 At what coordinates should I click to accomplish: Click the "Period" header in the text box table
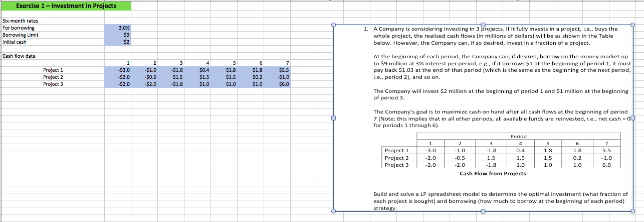click(518, 136)
